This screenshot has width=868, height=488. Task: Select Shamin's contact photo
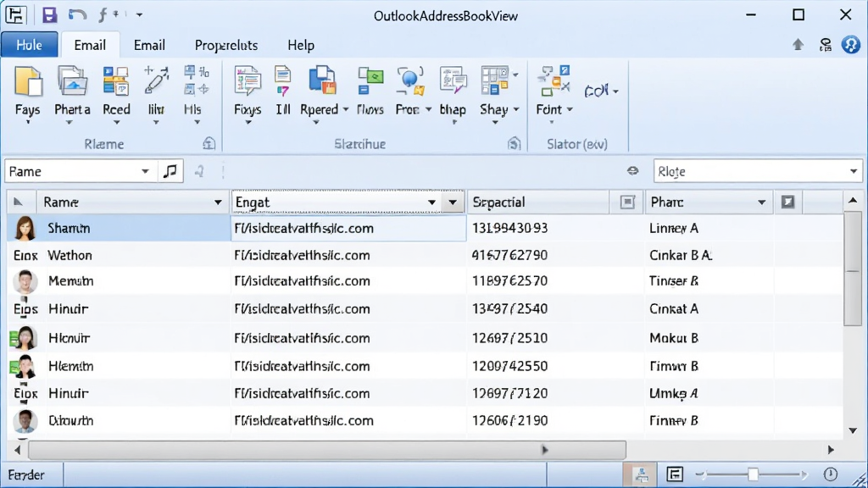point(25,228)
